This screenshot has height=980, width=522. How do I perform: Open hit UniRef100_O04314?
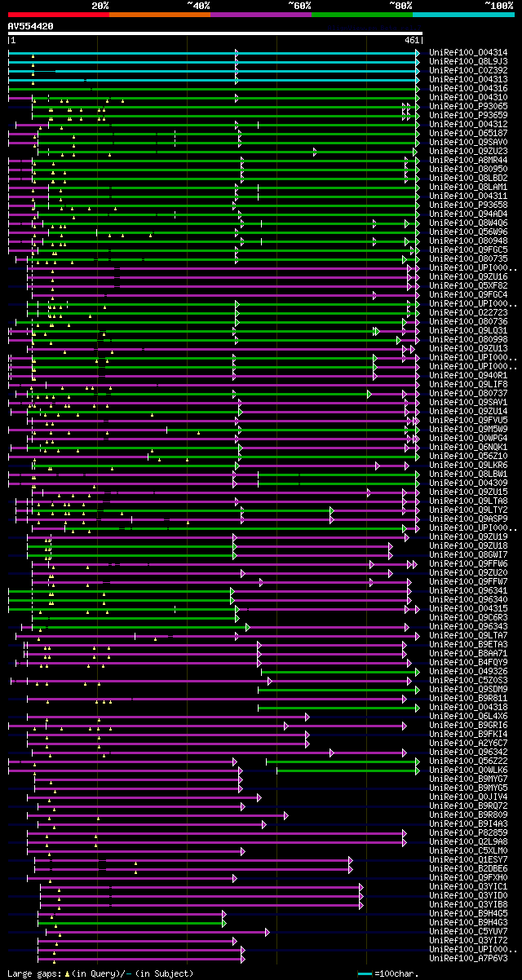468,52
